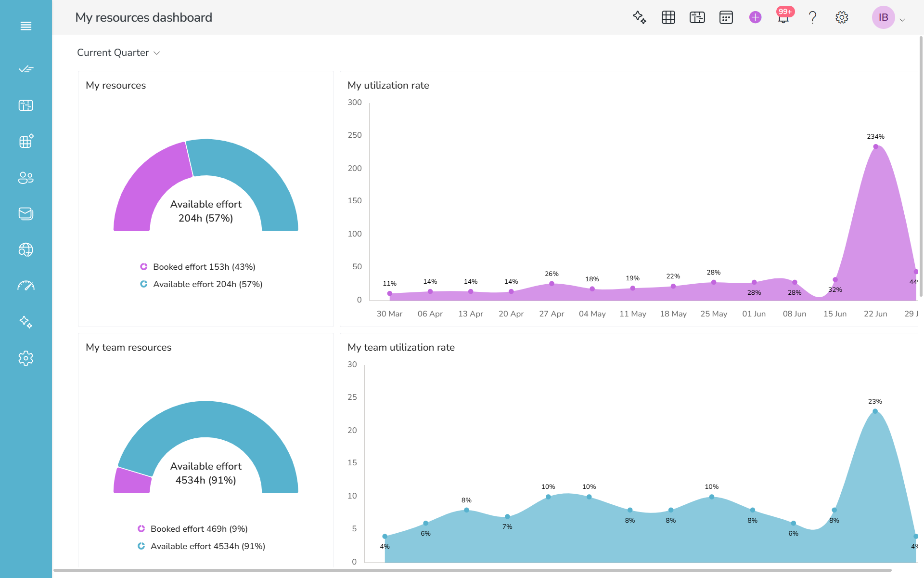Screen dimensions: 924x578
Task: Open the board view icon in sidebar
Action: click(x=26, y=105)
